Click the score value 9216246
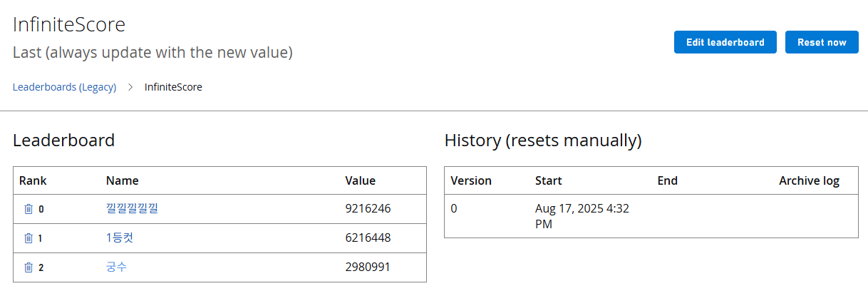This screenshot has height=296, width=868. point(368,208)
